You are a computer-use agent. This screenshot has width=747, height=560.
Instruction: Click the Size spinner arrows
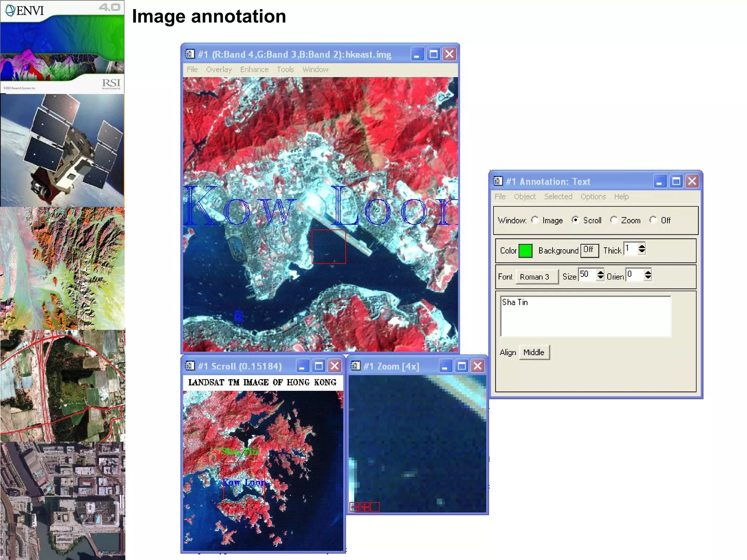click(x=600, y=275)
